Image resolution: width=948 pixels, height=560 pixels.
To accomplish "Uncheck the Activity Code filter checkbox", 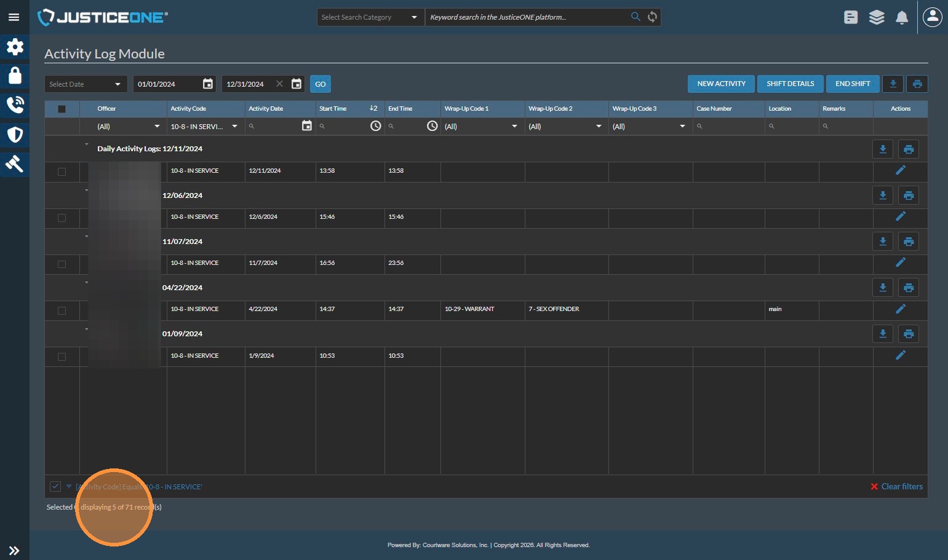I will (55, 486).
